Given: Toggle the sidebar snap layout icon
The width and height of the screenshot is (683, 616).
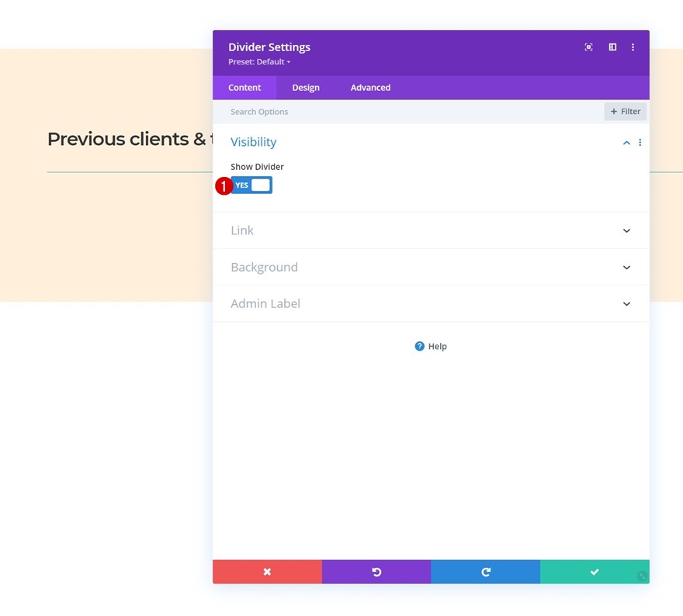Looking at the screenshot, I should [612, 47].
